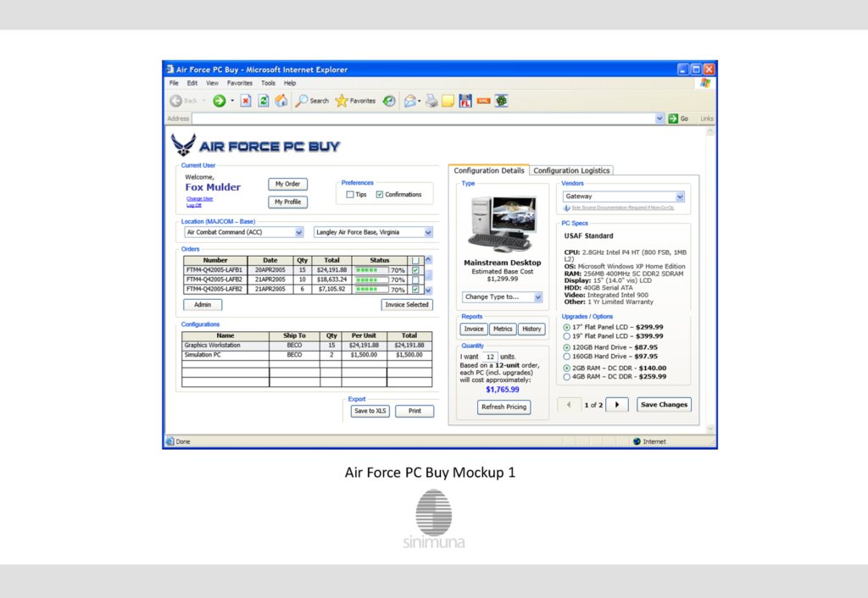Click status bar for $18,633.24 order
The width and height of the screenshot is (868, 598).
pyautogui.click(x=371, y=280)
